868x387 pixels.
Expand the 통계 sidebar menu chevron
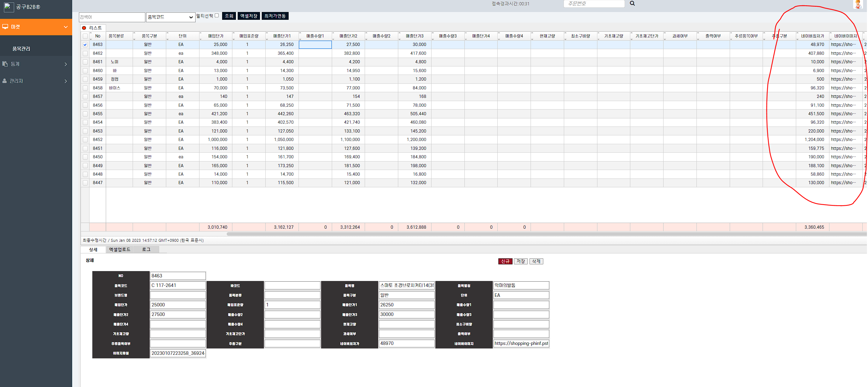tap(66, 64)
